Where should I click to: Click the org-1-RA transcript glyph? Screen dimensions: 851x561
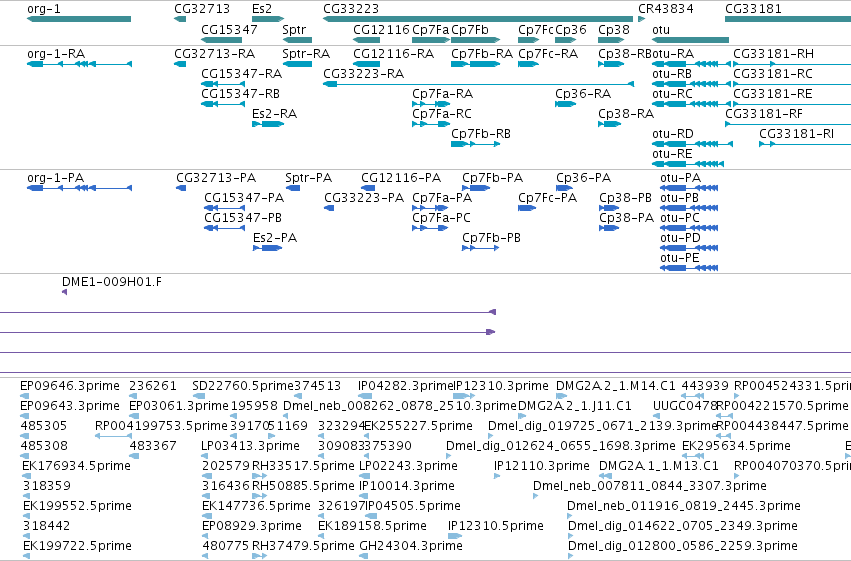[x=79, y=64]
